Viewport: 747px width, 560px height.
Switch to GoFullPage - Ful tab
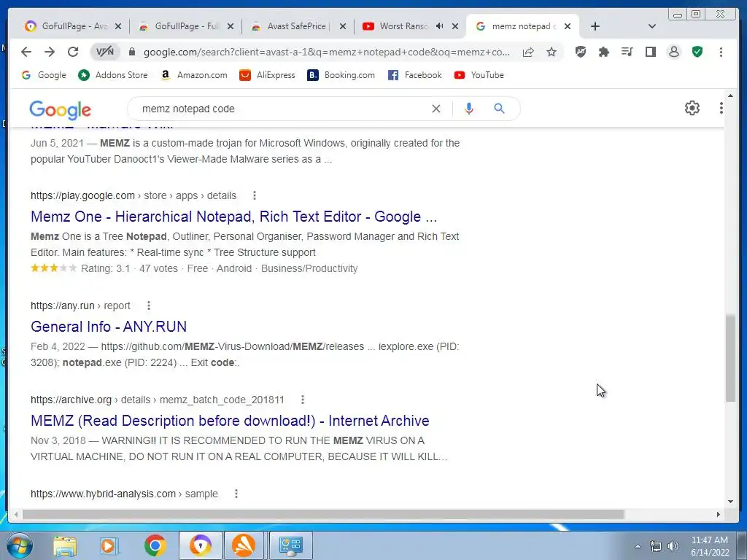point(181,26)
